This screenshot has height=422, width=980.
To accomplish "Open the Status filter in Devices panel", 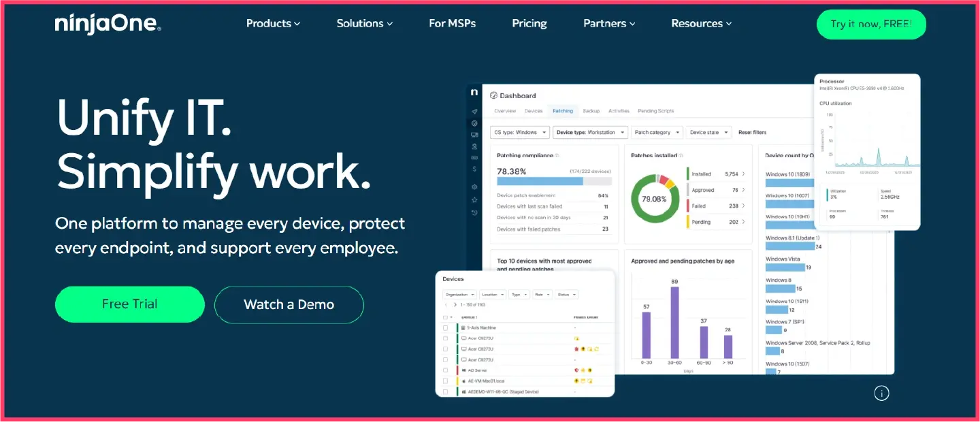I will pos(566,295).
